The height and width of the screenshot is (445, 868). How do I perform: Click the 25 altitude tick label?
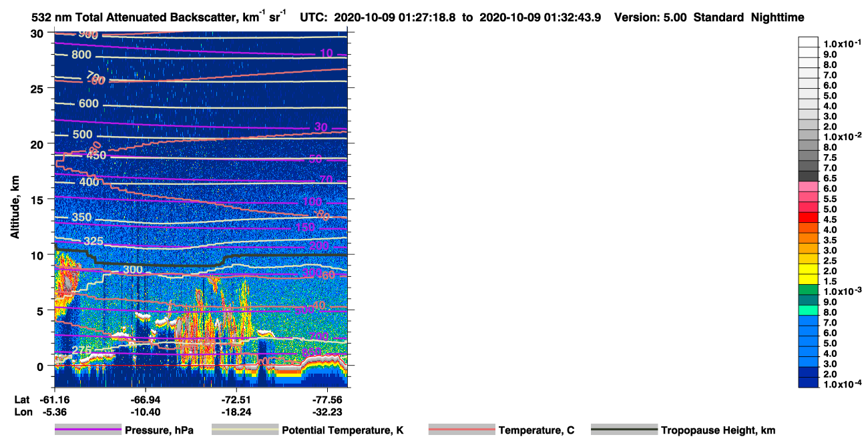pyautogui.click(x=38, y=89)
